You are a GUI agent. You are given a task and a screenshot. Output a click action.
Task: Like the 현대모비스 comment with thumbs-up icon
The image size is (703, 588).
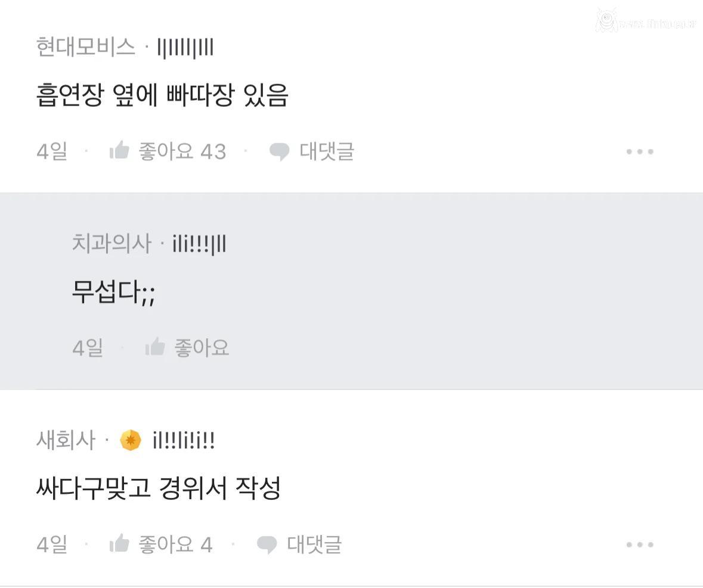120,151
